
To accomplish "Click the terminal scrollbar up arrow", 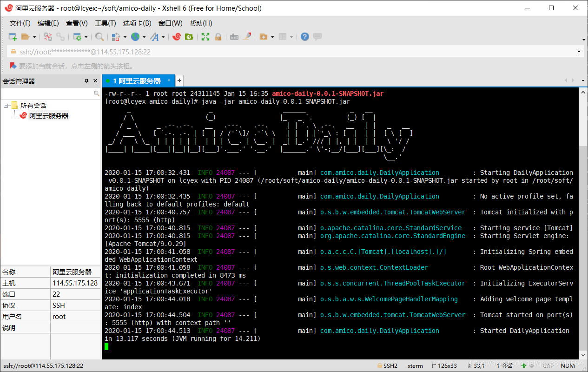I will click(x=583, y=93).
